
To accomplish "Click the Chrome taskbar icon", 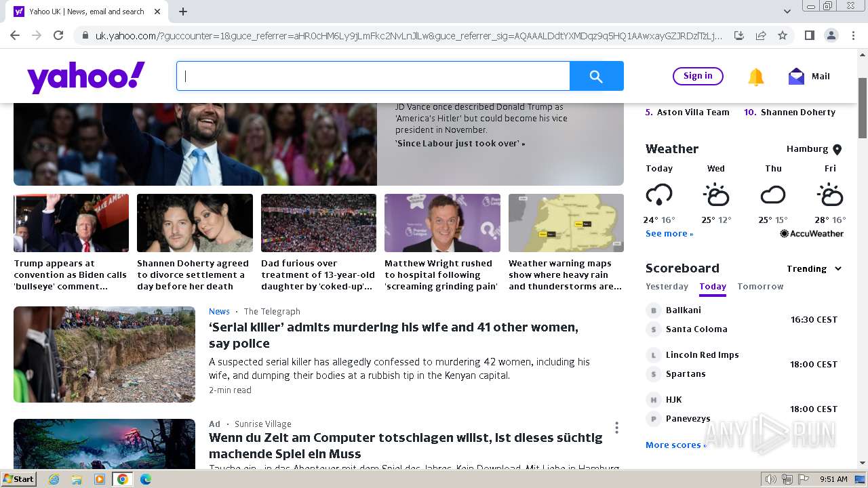I will [123, 479].
